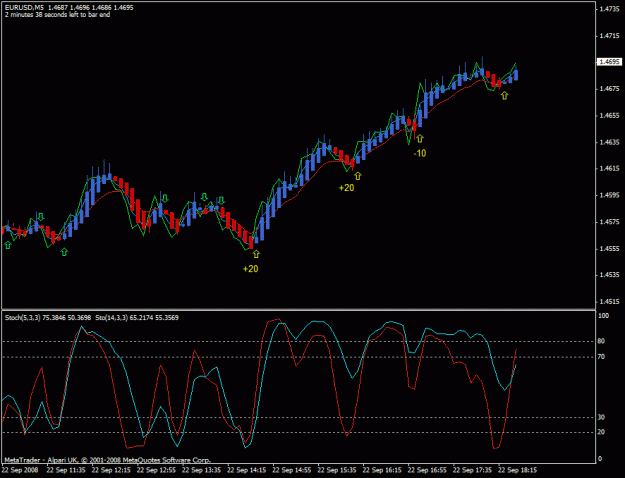Image resolution: width=625 pixels, height=478 pixels.
Task: Click the '22 Sep 17:35' time axis label
Action: tap(473, 470)
